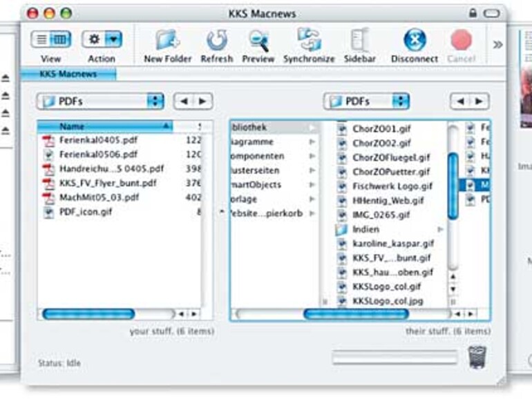This screenshot has height=399, width=532.
Task: Click the blue Disconnect icon
Action: pyautogui.click(x=415, y=40)
